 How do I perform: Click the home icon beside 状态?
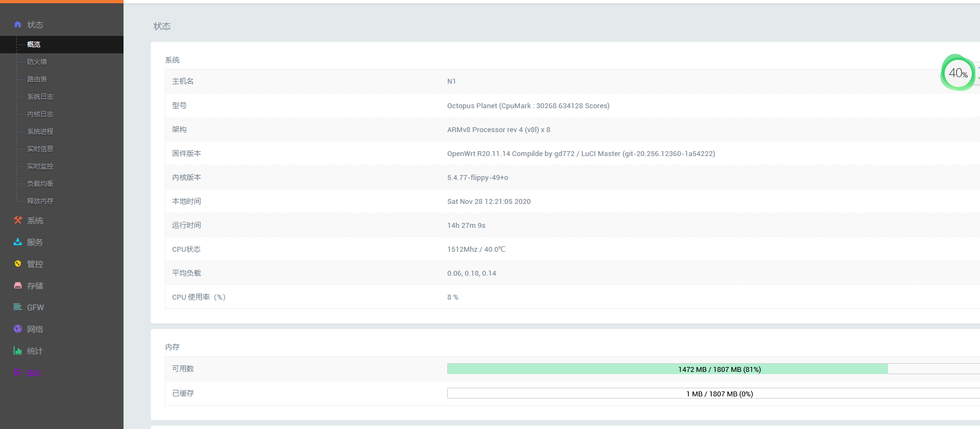click(x=18, y=24)
